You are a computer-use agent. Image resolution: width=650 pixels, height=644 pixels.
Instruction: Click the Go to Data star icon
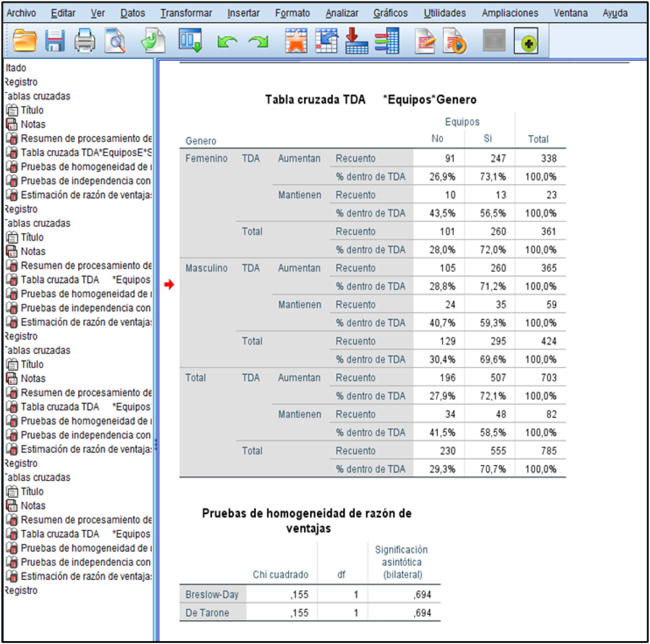click(x=296, y=41)
